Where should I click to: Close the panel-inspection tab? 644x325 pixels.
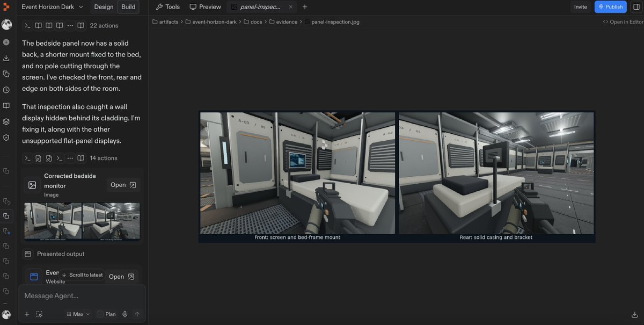click(291, 7)
